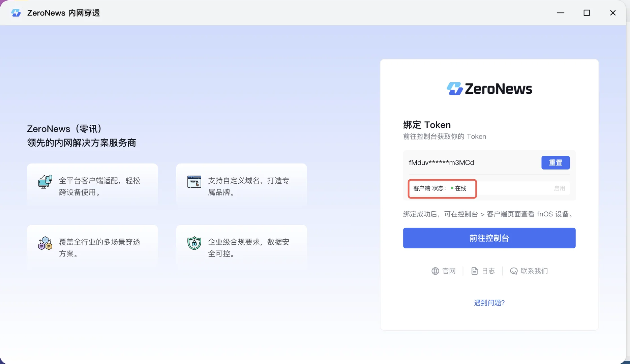Click the multi-device platform client icon

point(45,182)
